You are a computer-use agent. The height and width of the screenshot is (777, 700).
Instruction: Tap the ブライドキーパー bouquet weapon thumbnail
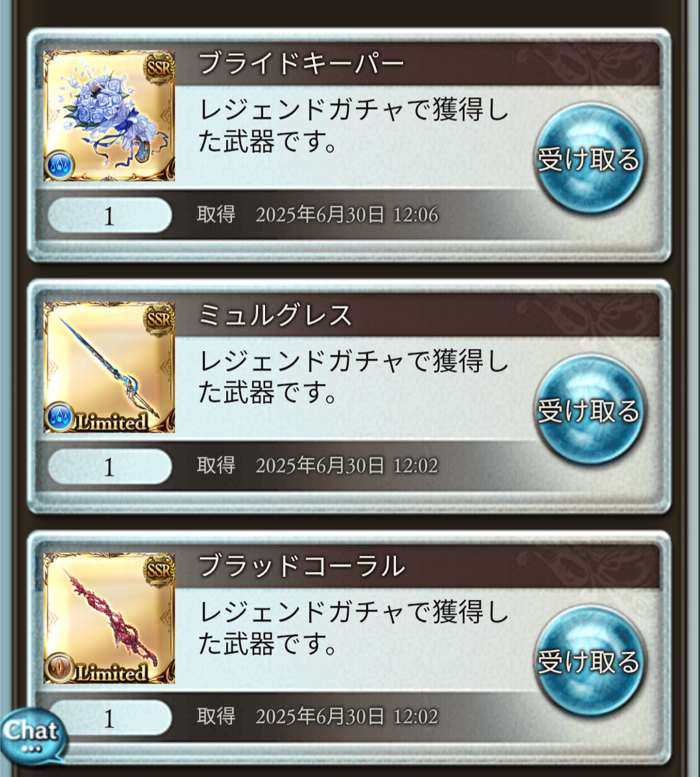click(109, 115)
